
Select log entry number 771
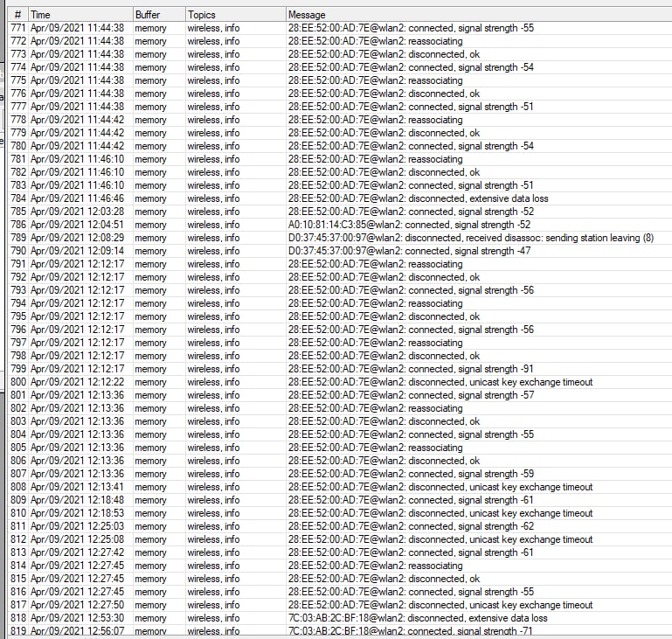[18, 28]
